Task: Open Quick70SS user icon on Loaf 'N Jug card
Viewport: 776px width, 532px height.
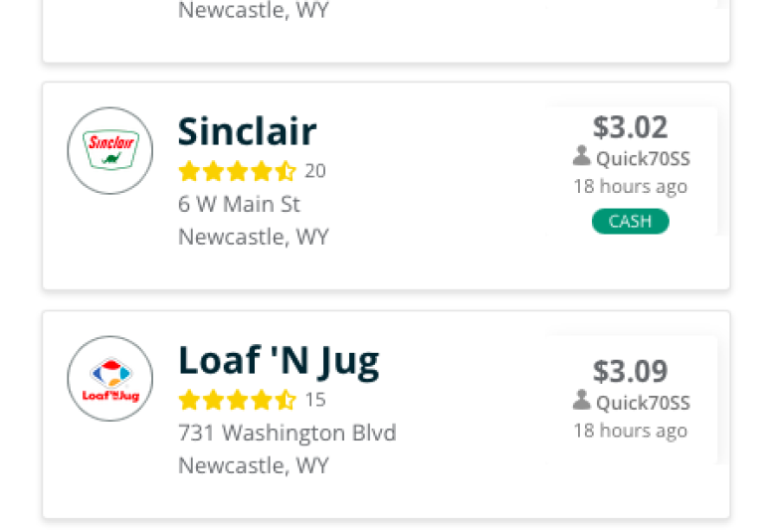Action: (x=582, y=400)
